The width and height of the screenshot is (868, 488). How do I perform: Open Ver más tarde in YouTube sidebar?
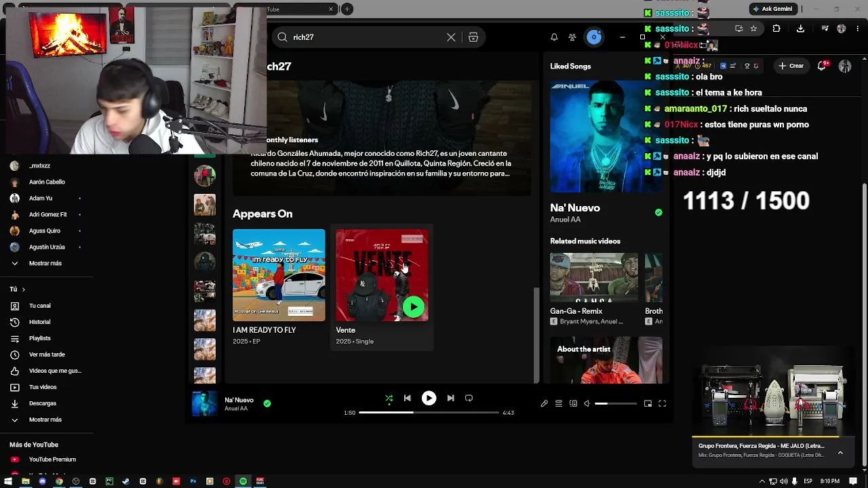tap(47, 354)
